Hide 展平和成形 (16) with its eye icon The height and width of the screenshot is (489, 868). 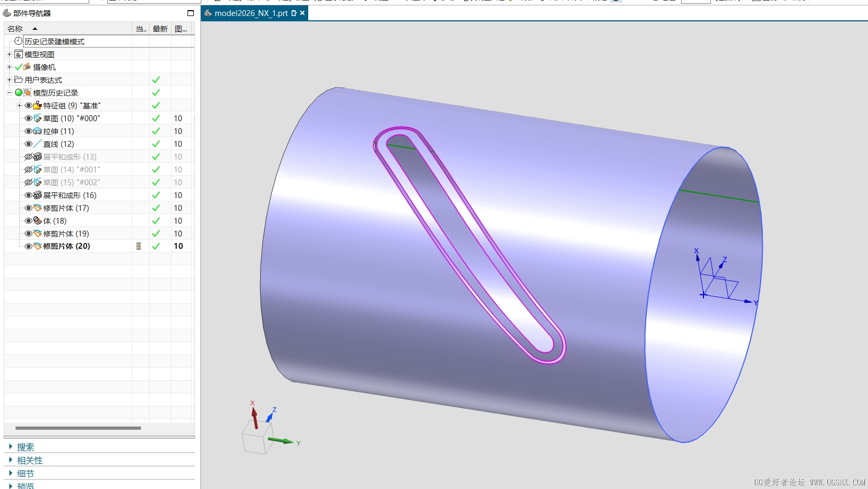click(28, 195)
